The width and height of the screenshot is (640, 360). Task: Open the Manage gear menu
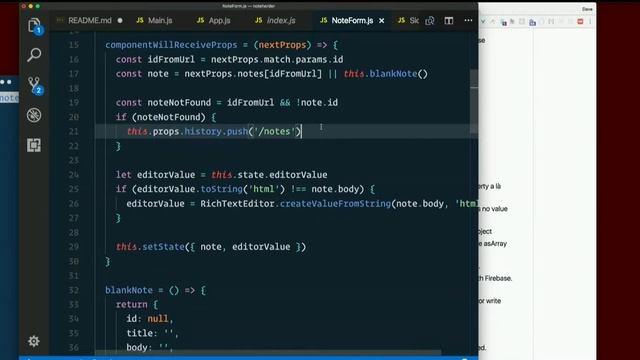click(34, 341)
